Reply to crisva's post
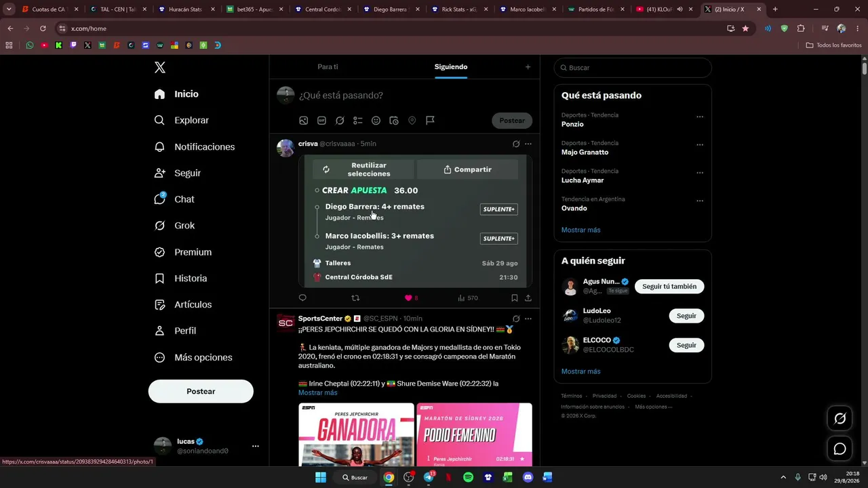 302,298
